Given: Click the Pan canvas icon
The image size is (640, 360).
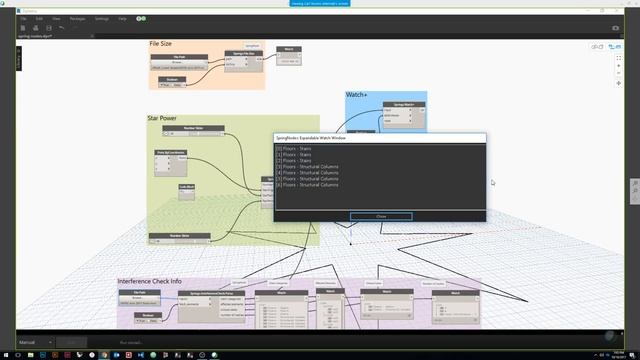Looking at the screenshot, I should tap(619, 83).
